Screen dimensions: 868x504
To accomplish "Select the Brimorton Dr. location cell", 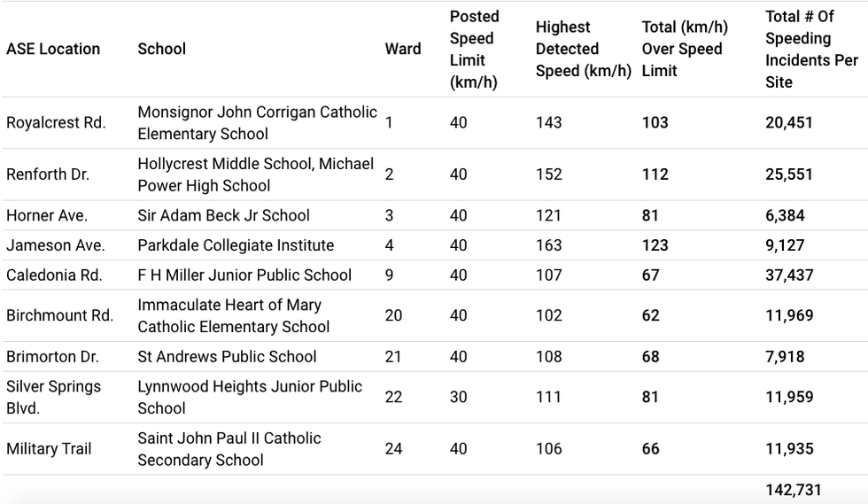I will 52,357.
